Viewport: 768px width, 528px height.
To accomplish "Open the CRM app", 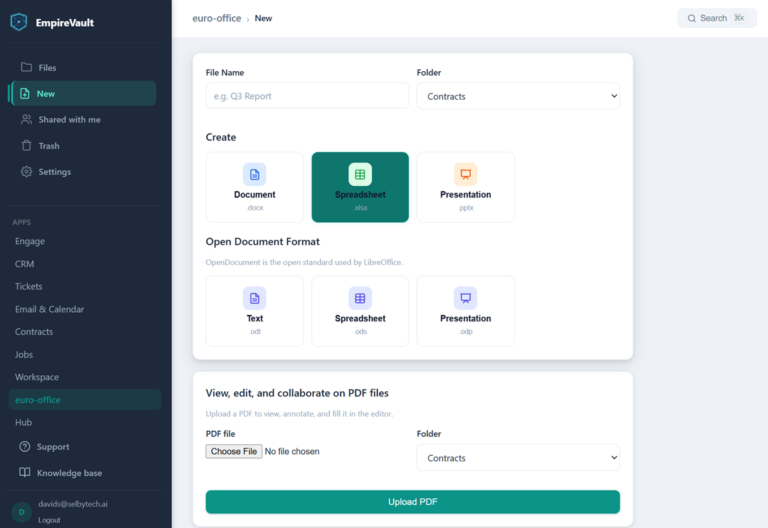I will 85,264.
